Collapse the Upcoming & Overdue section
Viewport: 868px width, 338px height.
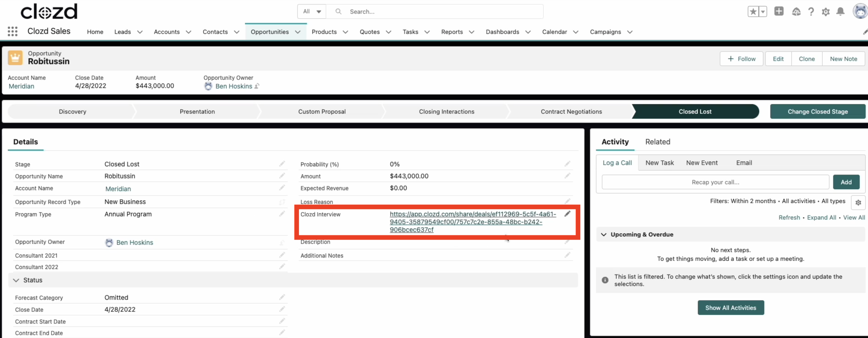pyautogui.click(x=603, y=234)
